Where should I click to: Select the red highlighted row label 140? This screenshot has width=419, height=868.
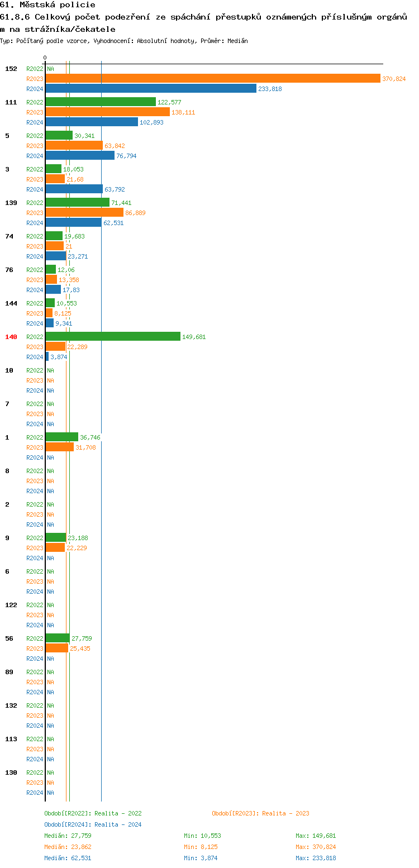tap(11, 337)
